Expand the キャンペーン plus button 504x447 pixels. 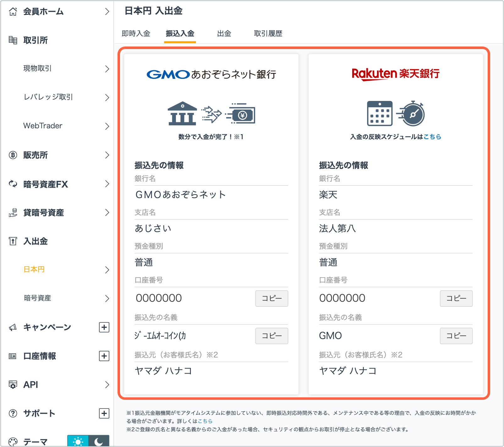[104, 327]
